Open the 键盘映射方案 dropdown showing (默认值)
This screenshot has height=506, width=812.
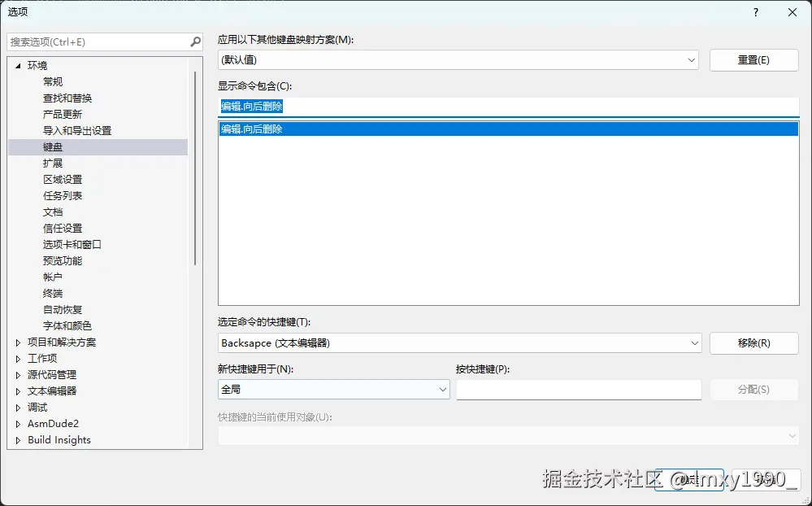coord(458,60)
